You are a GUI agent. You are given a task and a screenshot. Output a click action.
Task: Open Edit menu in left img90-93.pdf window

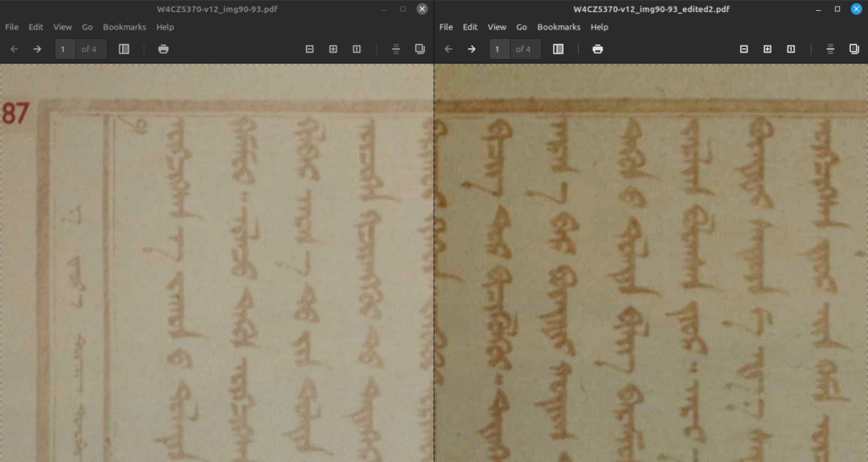click(36, 27)
